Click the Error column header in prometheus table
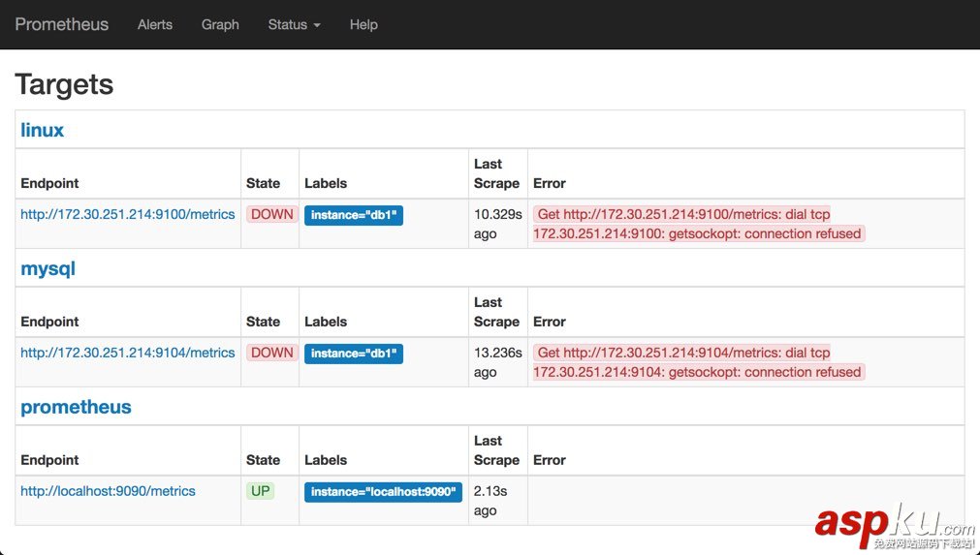Screen dimensions: 980x555 point(549,460)
